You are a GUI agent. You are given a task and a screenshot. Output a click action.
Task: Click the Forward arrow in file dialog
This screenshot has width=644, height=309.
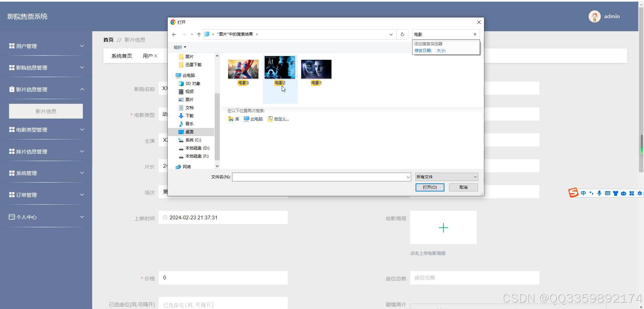click(184, 34)
